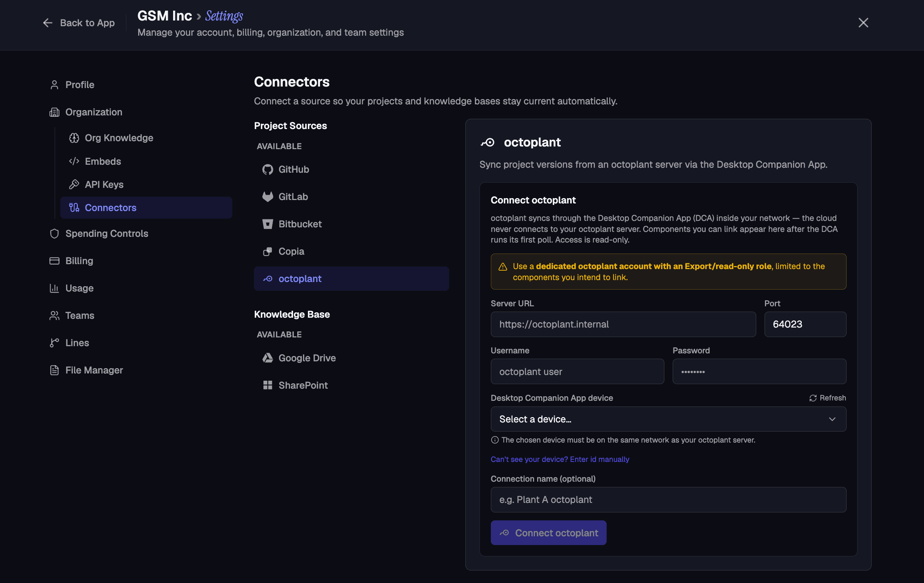Select Connectors in the sidebar
The width and height of the screenshot is (924, 583).
point(146,208)
